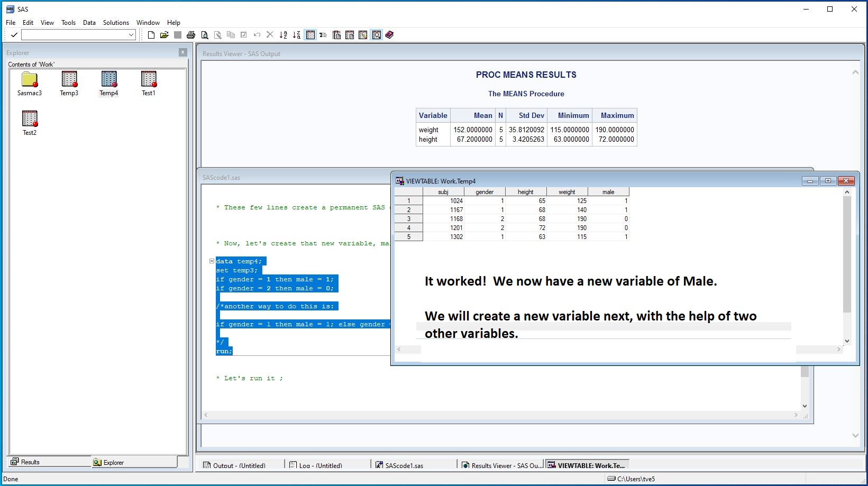
Task: Expand the command box dropdown arrow
Action: 131,35
